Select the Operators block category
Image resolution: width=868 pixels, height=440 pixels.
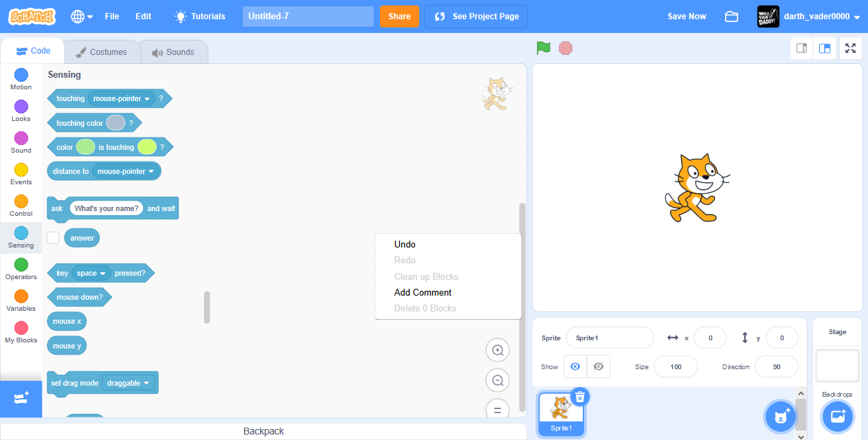click(21, 269)
